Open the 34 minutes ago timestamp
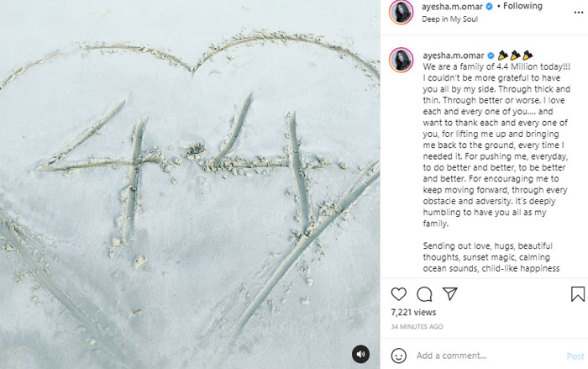Viewport: 588px width, 369px height. pos(417,327)
